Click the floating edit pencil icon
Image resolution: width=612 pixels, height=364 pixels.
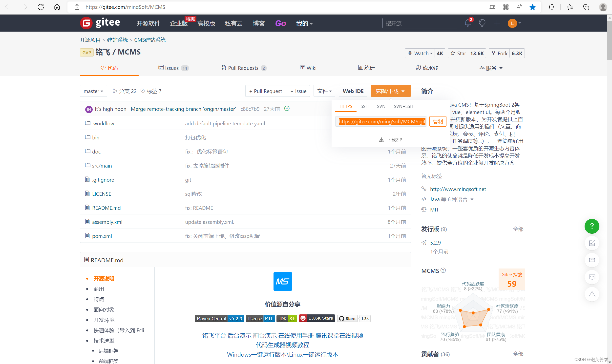click(592, 243)
